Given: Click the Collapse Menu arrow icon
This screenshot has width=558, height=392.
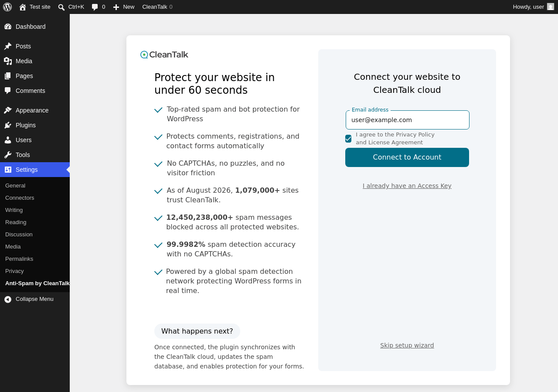Looking at the screenshot, I should pyautogui.click(x=8, y=299).
